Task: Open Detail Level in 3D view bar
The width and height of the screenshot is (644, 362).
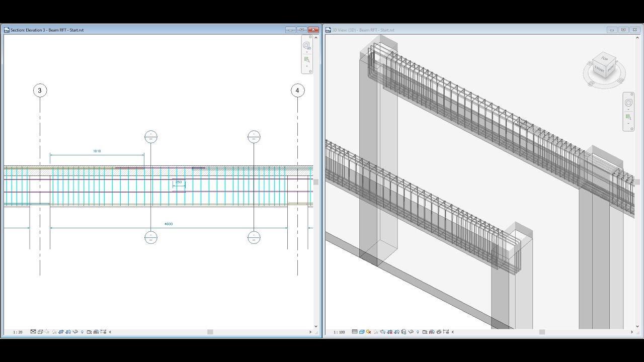Action: [x=355, y=332]
